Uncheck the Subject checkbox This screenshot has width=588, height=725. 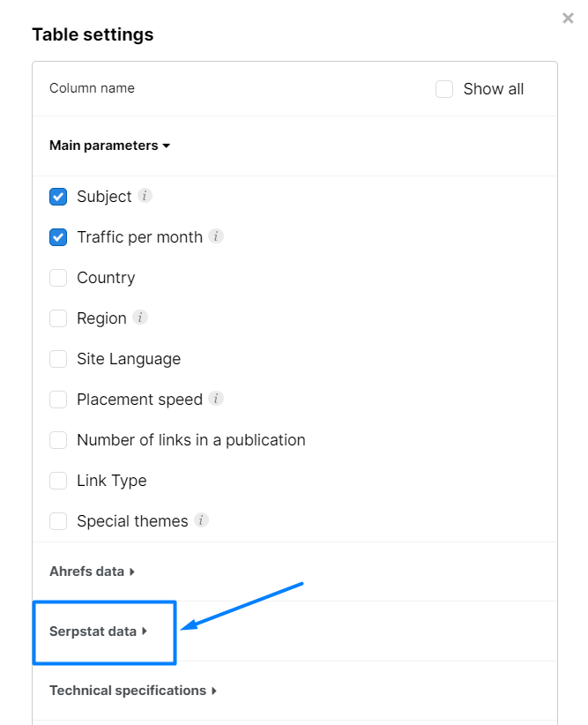coord(57,196)
